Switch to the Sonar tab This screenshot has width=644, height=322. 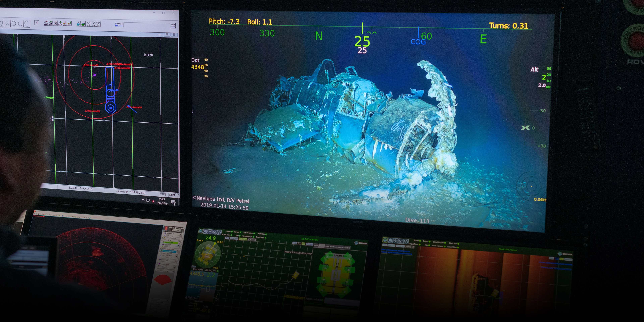(x=316, y=246)
